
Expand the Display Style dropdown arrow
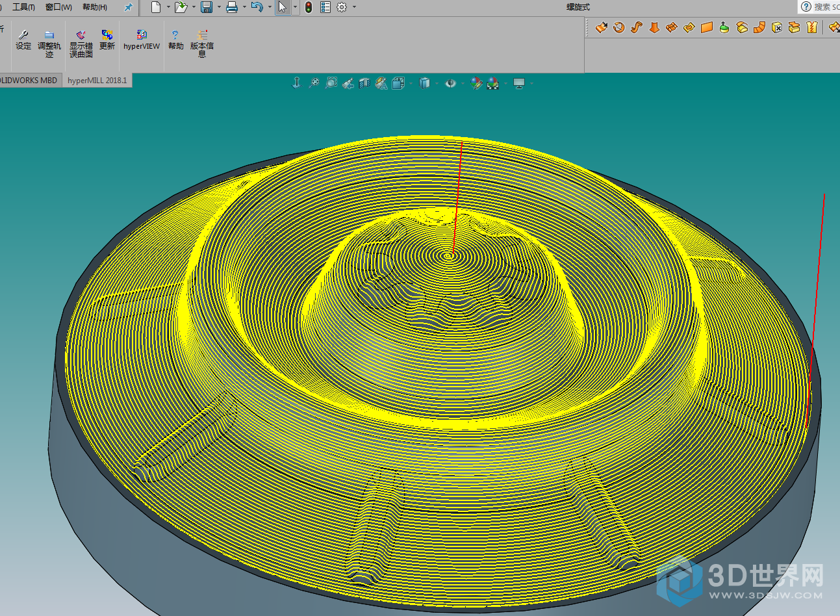click(437, 83)
